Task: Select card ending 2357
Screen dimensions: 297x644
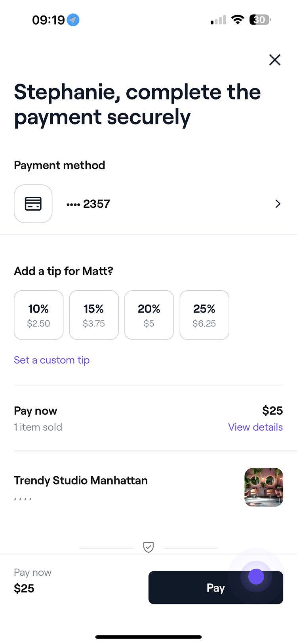Action: (89, 204)
